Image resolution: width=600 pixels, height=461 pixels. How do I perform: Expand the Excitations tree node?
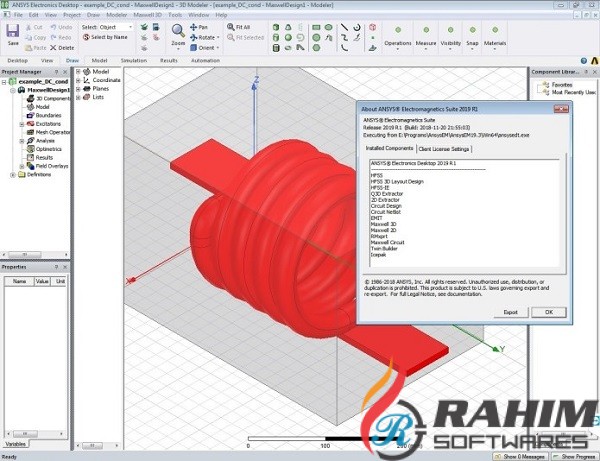tap(22, 124)
